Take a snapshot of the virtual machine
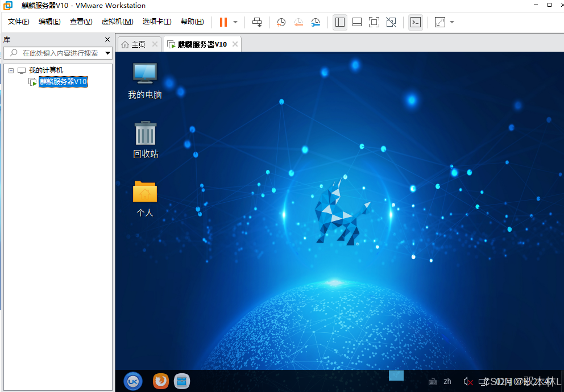The height and width of the screenshot is (392, 564). 281,22
